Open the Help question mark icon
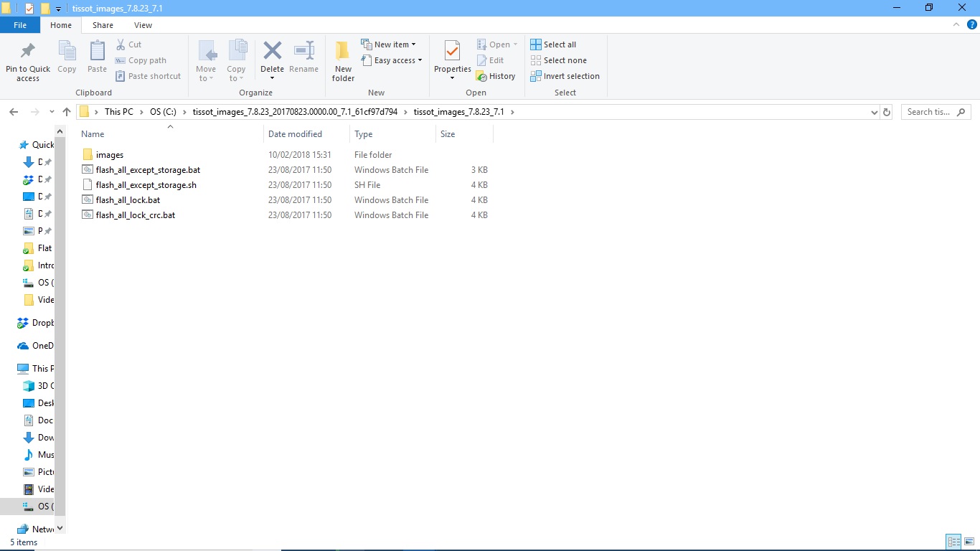Viewport: 980px width, 551px height. point(972,24)
